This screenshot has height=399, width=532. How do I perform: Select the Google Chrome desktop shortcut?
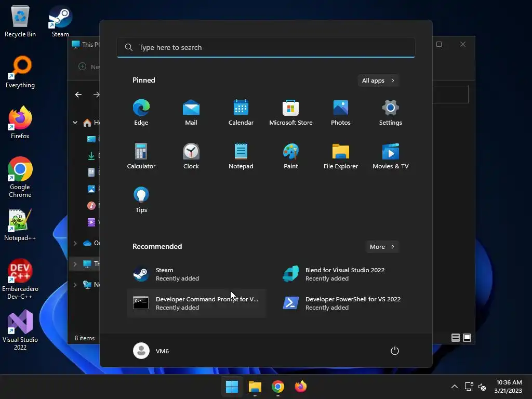pyautogui.click(x=20, y=177)
